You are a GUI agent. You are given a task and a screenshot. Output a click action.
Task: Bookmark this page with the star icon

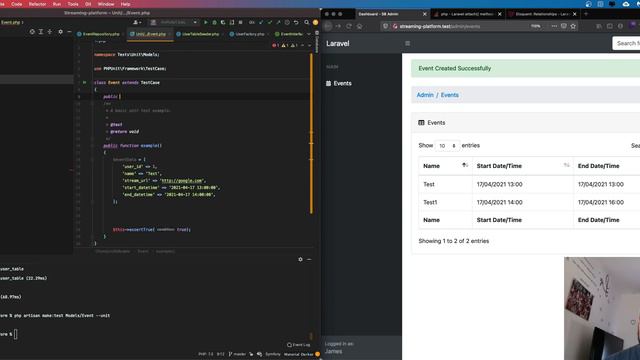coord(573,26)
